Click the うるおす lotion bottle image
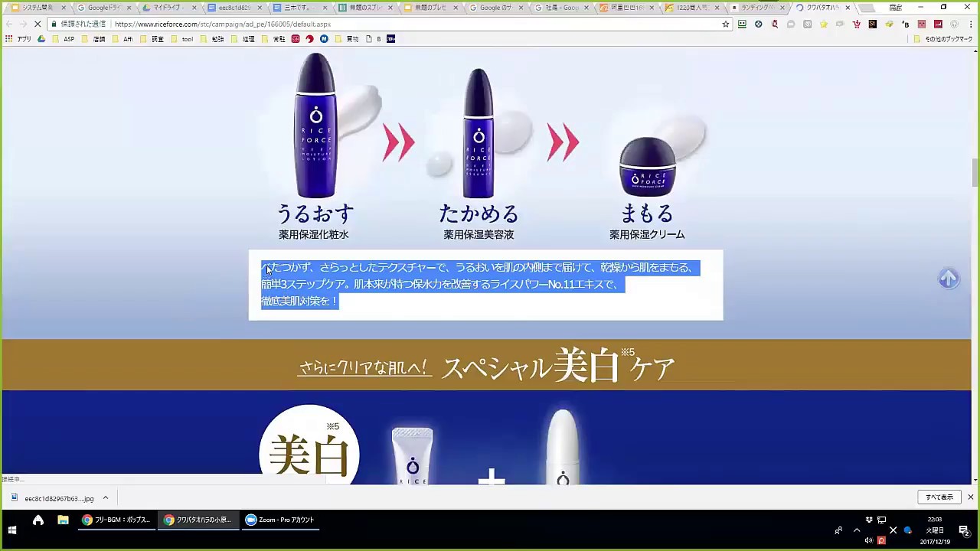The width and height of the screenshot is (980, 551). pos(316,126)
